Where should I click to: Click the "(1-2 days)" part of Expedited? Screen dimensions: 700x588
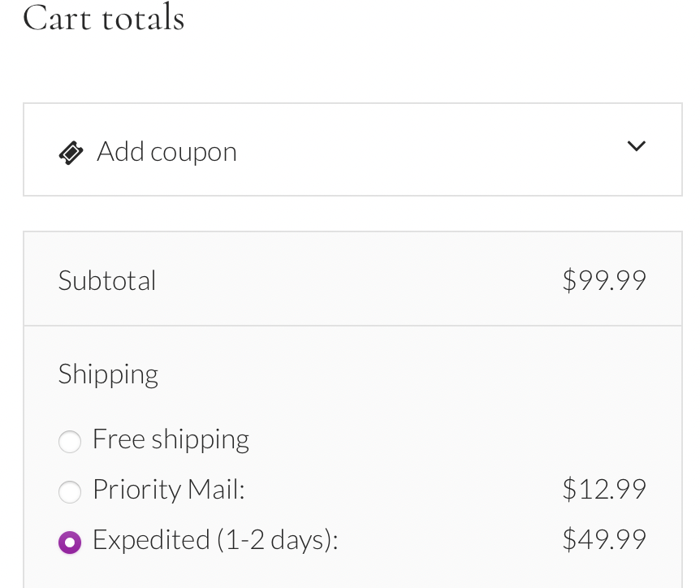pyautogui.click(x=274, y=540)
